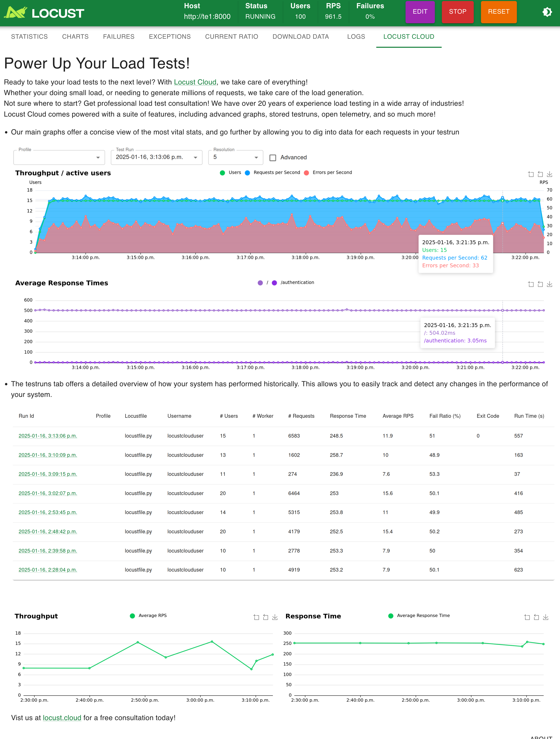Click the blue Requests per Second legend dot
The height and width of the screenshot is (739, 560).
(x=248, y=173)
